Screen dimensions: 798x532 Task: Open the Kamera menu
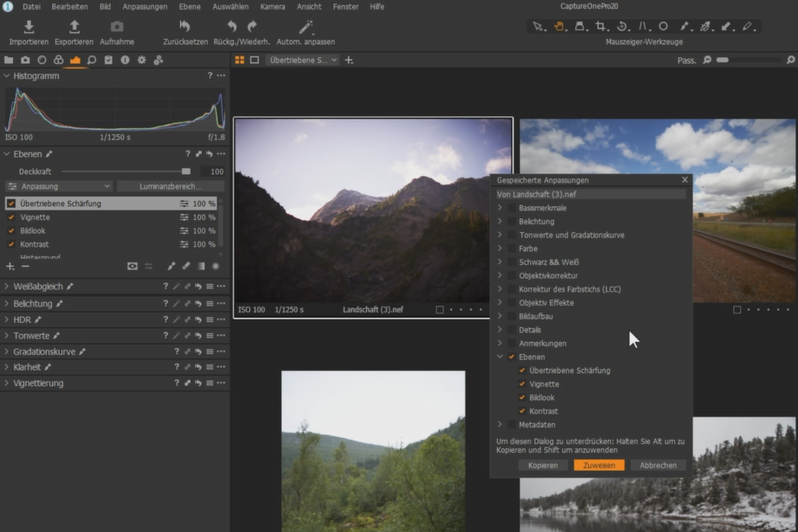(x=273, y=7)
